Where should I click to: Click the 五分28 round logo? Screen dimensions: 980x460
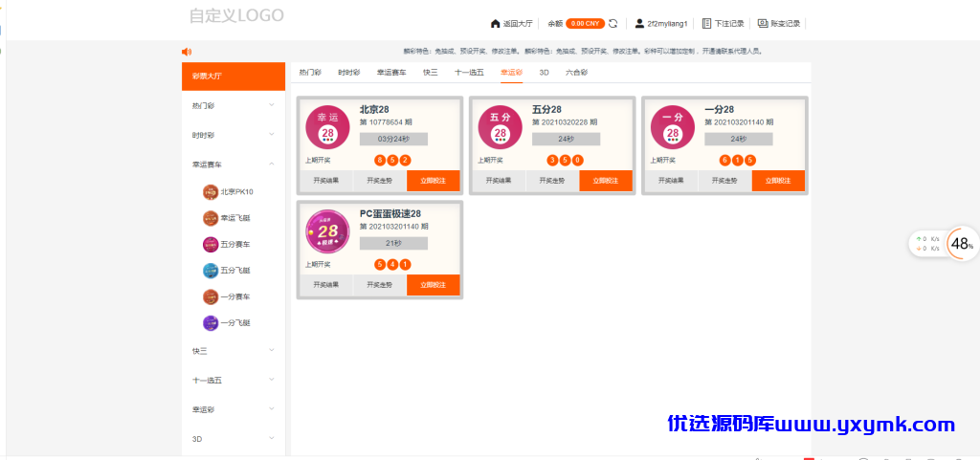coord(500,127)
